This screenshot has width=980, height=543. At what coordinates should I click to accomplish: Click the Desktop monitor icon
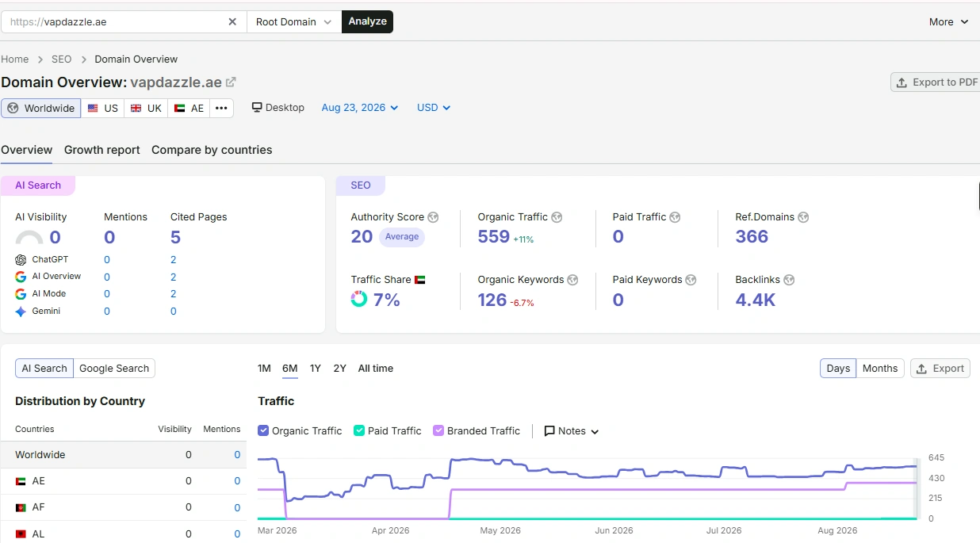(257, 107)
